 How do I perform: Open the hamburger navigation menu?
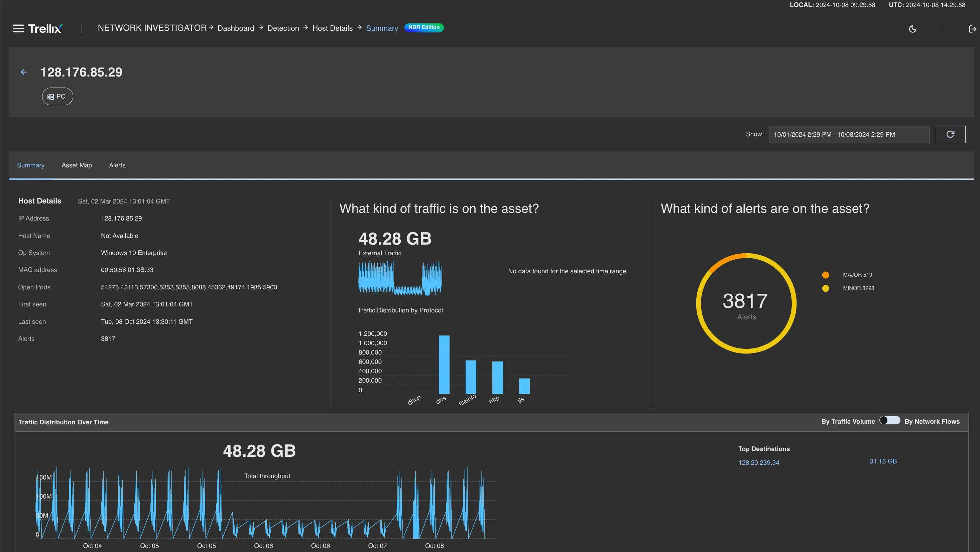18,28
